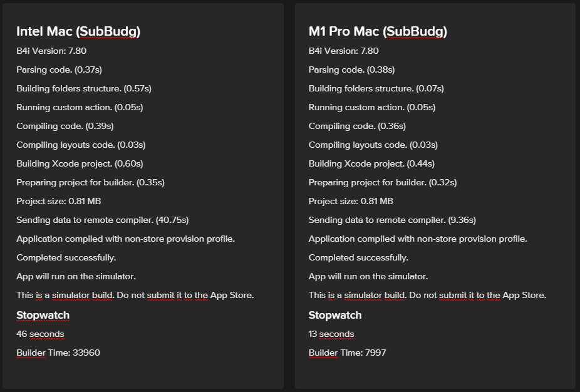
Task: Click the Stopwatch heading in the Intel panel
Action: click(43, 315)
